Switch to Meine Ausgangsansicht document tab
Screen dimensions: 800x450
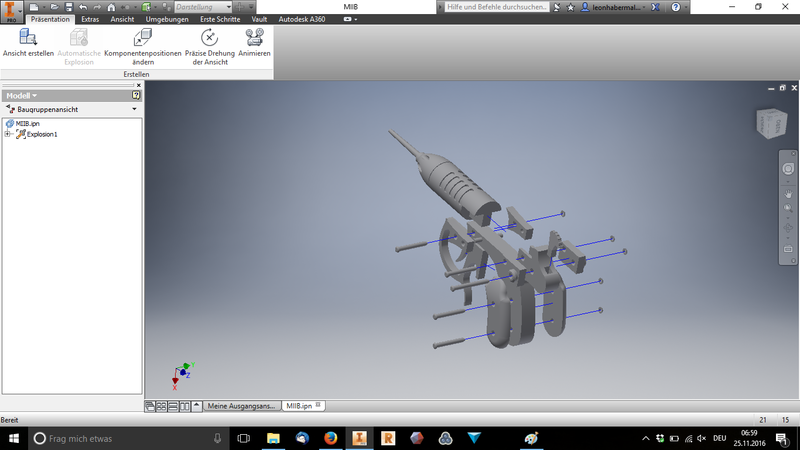pyautogui.click(x=243, y=406)
